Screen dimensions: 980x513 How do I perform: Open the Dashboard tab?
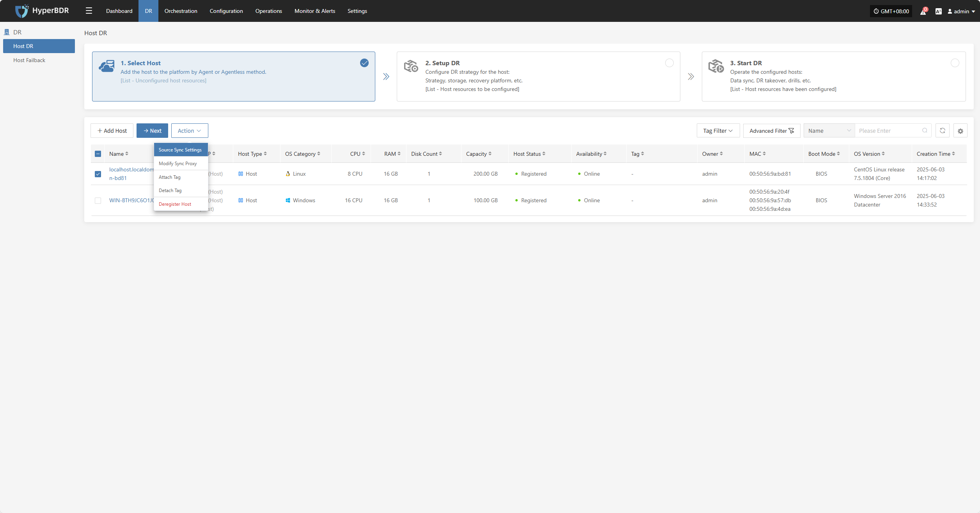click(119, 11)
